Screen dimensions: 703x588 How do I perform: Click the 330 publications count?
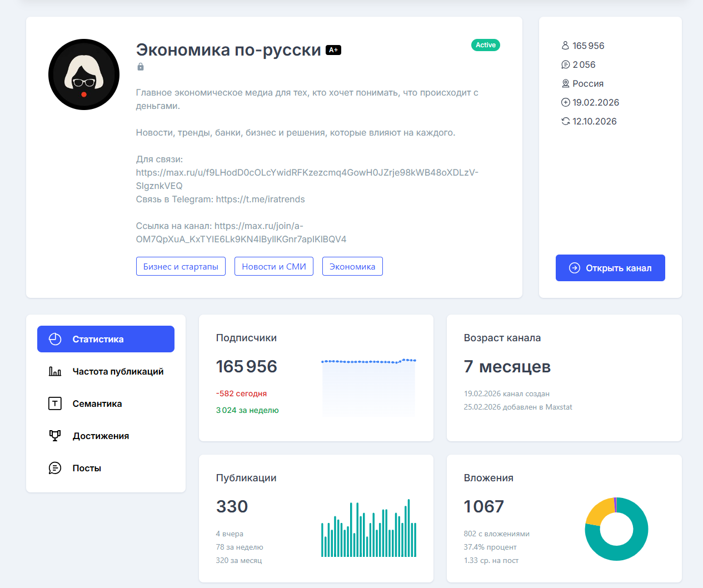click(x=232, y=506)
